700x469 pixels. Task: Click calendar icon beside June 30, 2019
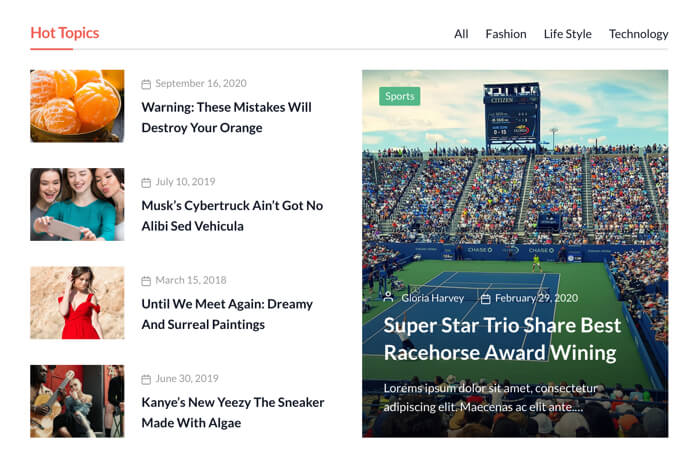tap(146, 379)
